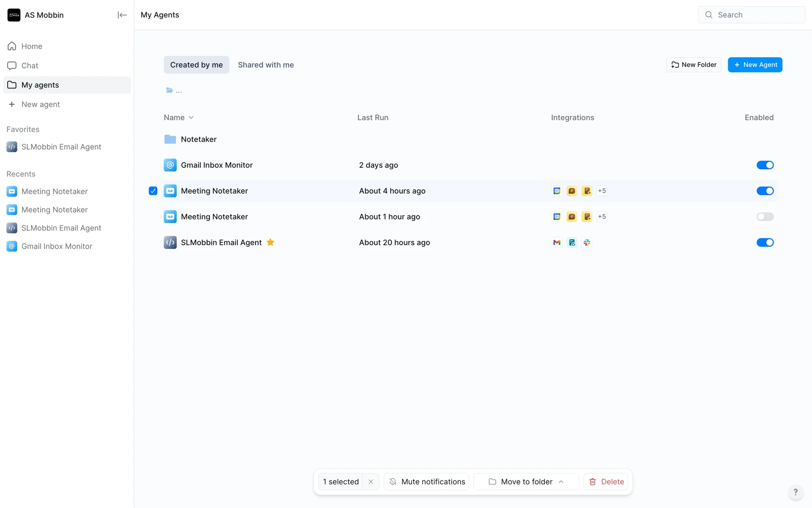This screenshot has height=508, width=812.
Task: Open Chat in the sidebar
Action: (30, 66)
